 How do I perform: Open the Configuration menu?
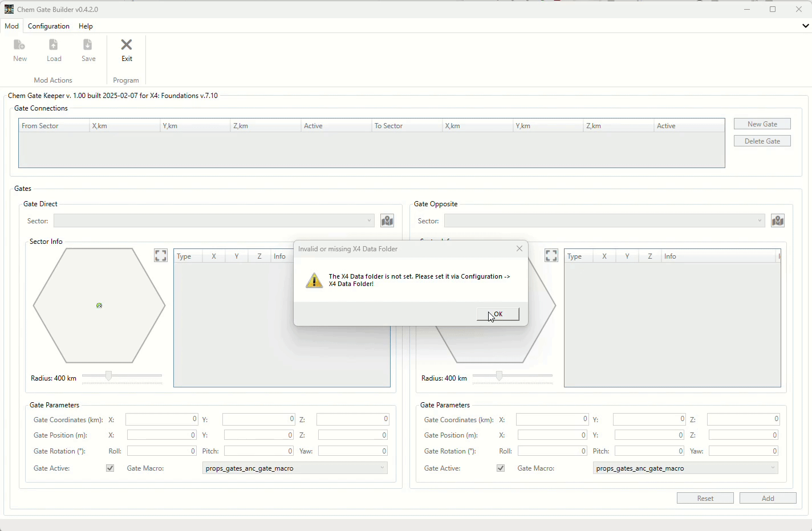point(48,26)
